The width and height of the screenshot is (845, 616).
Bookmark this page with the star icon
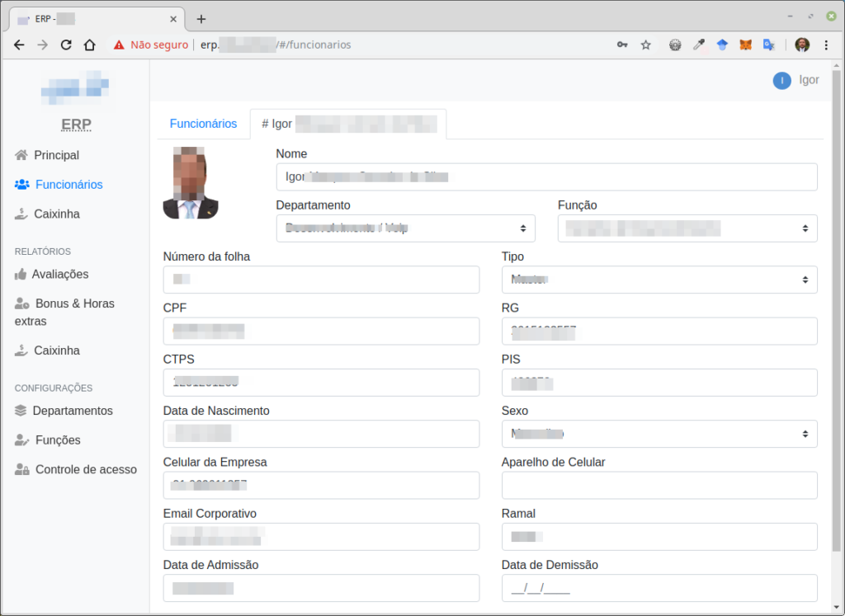[x=645, y=45]
